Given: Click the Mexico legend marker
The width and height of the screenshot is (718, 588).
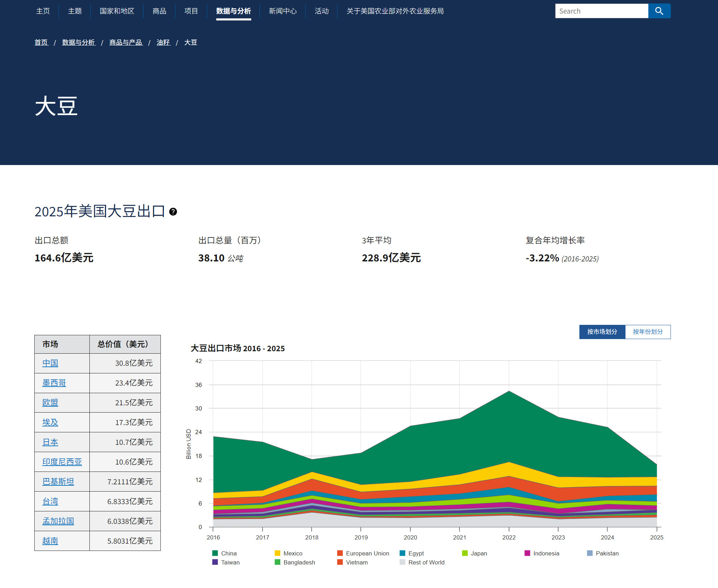Looking at the screenshot, I should point(277,553).
